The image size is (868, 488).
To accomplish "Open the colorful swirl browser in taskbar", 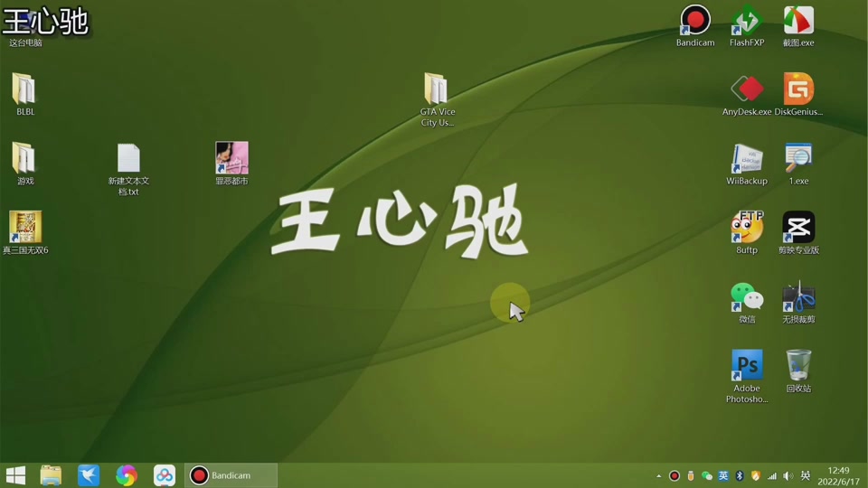I will [x=127, y=475].
